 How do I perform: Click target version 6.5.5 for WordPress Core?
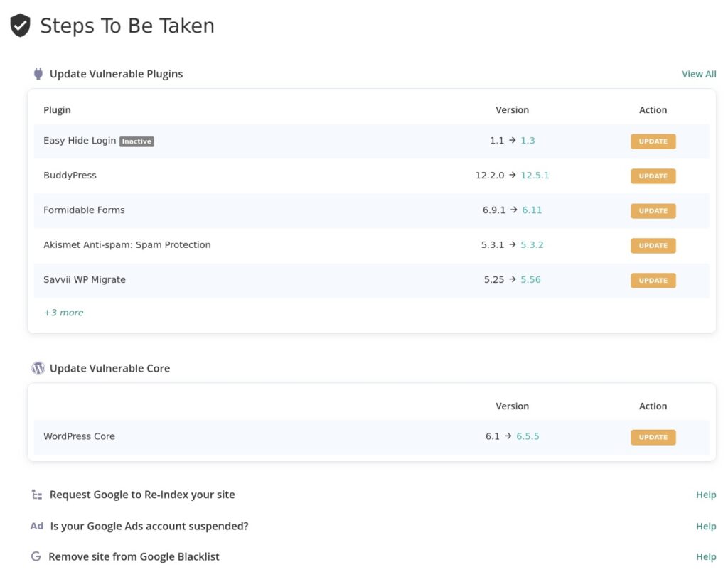(528, 436)
